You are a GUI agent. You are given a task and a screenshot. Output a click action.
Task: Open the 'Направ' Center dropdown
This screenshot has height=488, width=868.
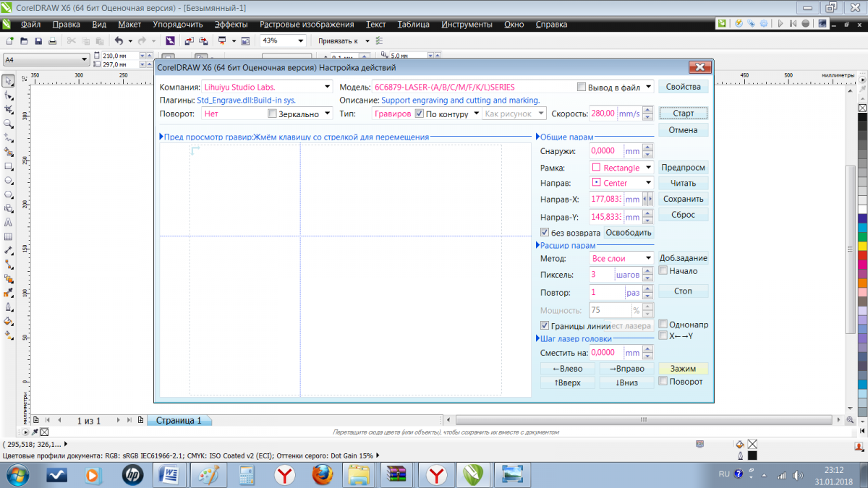[x=648, y=183]
